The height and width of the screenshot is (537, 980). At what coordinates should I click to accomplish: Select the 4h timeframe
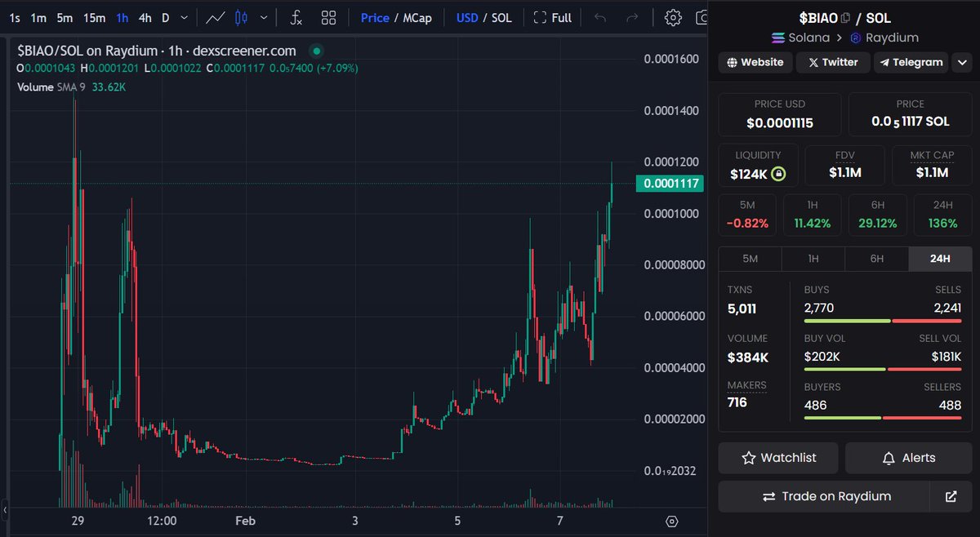coord(145,17)
